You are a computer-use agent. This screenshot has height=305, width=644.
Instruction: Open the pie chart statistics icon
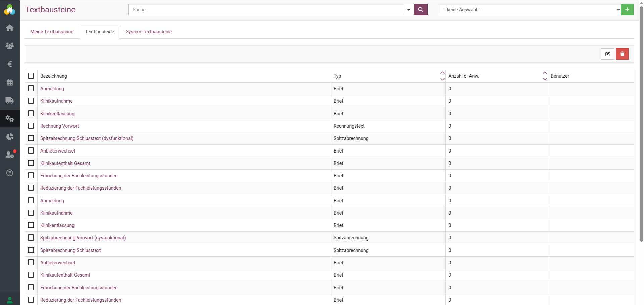point(10,137)
